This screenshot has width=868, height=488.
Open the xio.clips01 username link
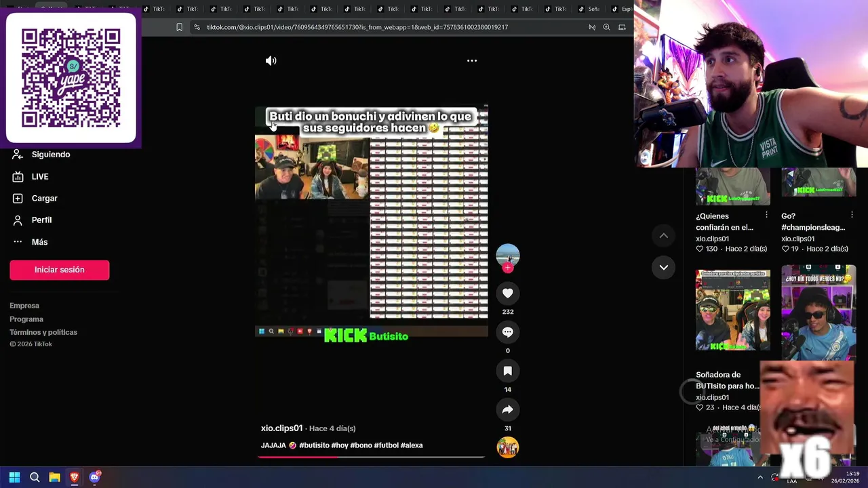tap(281, 428)
